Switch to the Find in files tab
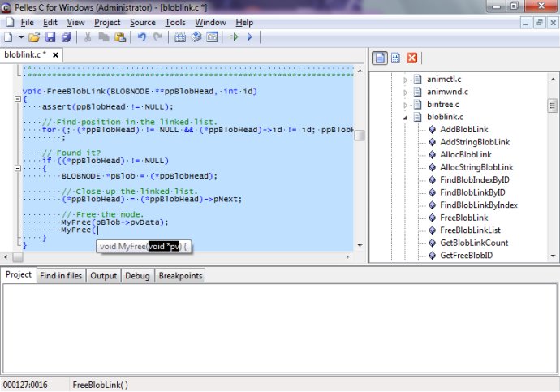 (x=62, y=276)
